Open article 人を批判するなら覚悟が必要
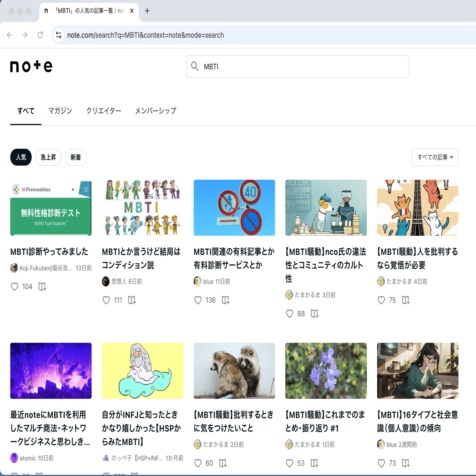The width and height of the screenshot is (476, 476). pyautogui.click(x=417, y=258)
